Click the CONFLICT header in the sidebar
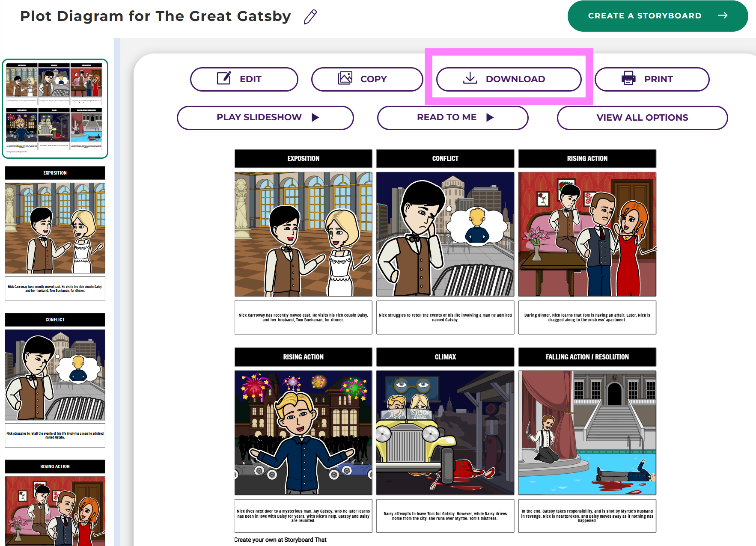 [55, 320]
